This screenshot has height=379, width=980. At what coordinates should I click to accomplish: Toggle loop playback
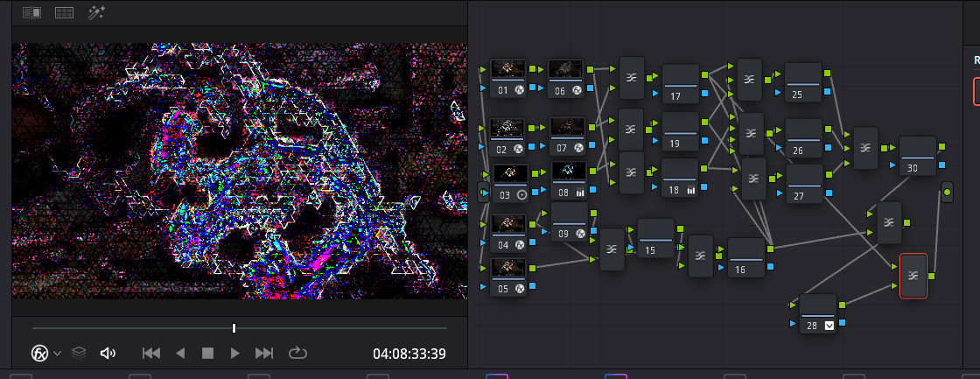297,353
